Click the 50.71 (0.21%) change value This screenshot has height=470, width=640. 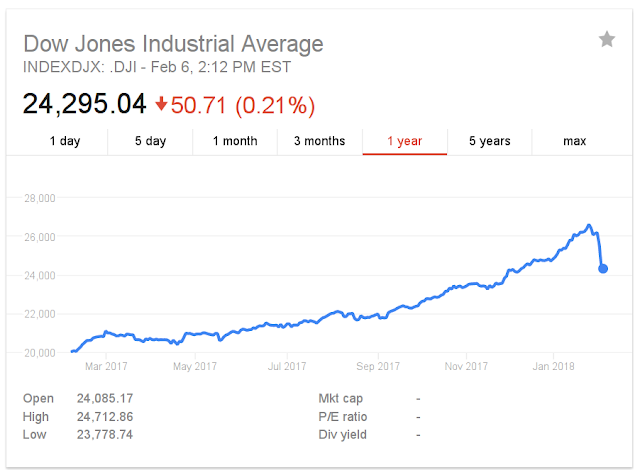[243, 105]
